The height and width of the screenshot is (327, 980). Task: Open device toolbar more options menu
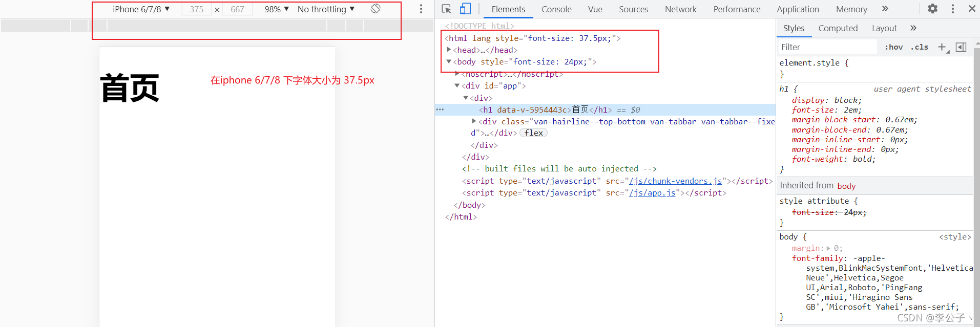pyautogui.click(x=421, y=9)
